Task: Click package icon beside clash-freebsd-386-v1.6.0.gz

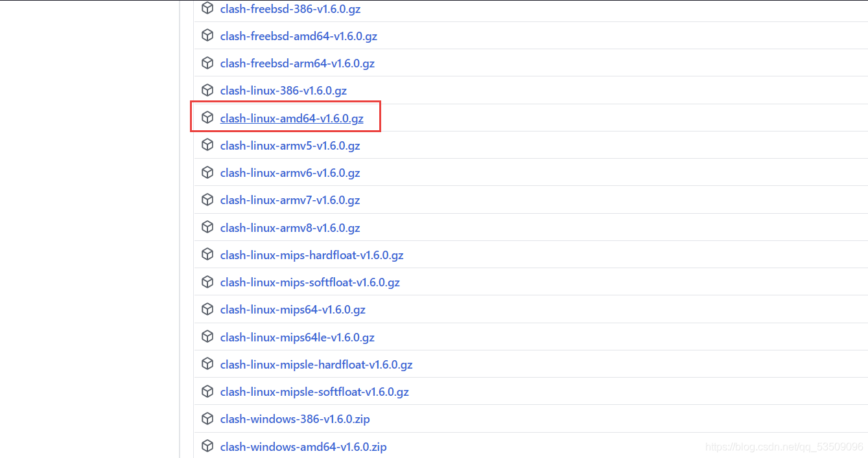Action: (207, 8)
